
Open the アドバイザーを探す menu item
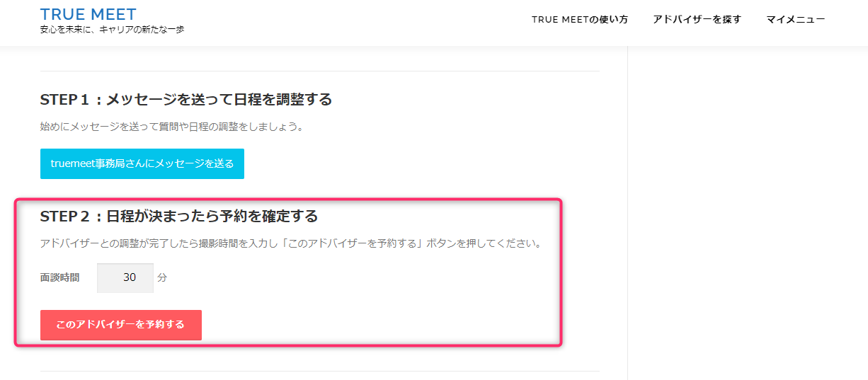pos(697,19)
